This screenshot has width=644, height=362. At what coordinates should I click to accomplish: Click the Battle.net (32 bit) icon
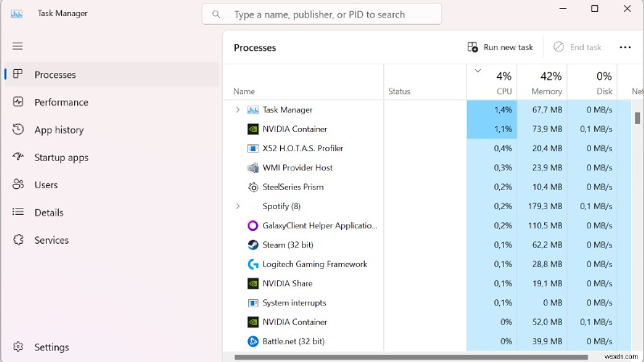[x=253, y=341]
